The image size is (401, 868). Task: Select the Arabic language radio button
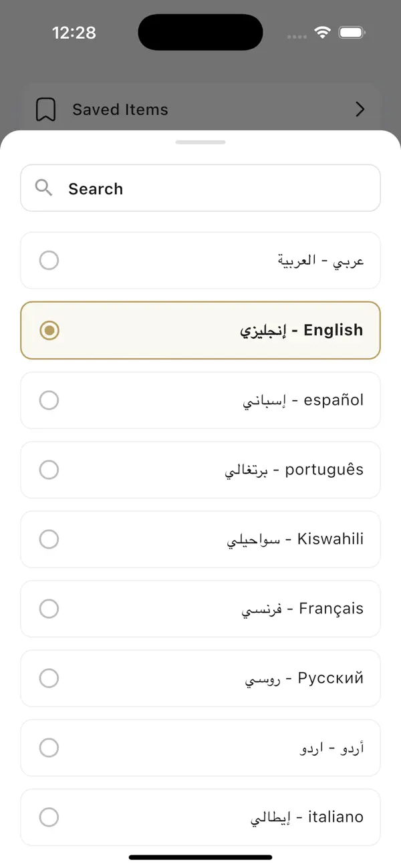tap(49, 261)
